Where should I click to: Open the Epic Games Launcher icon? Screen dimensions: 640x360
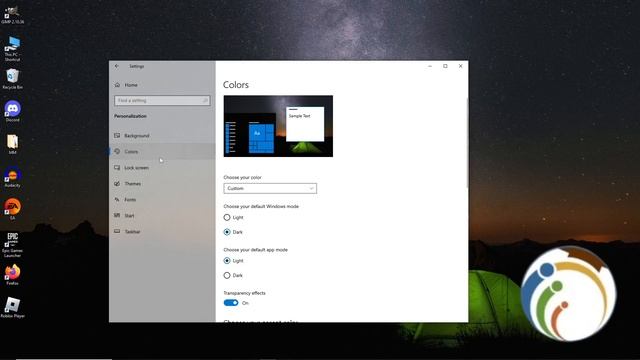12,244
